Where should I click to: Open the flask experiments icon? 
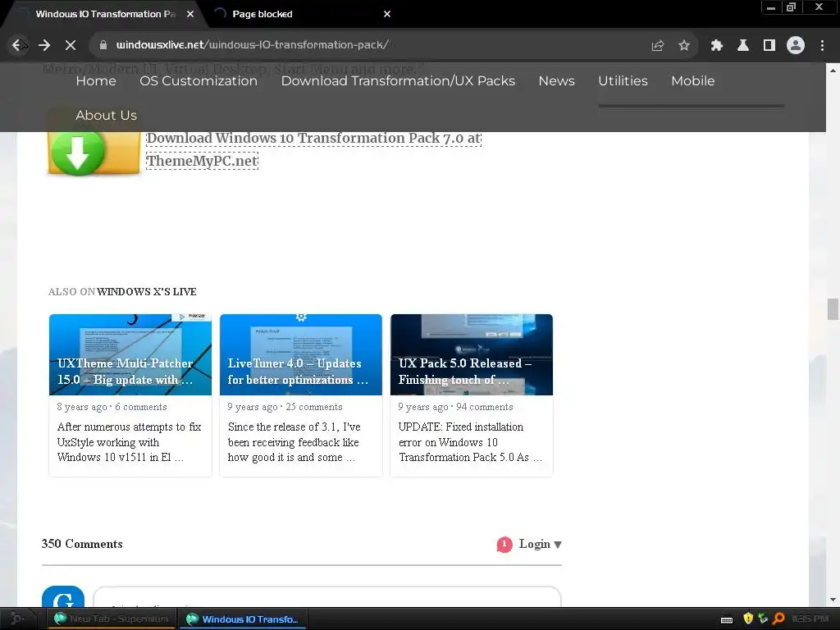tap(743, 46)
